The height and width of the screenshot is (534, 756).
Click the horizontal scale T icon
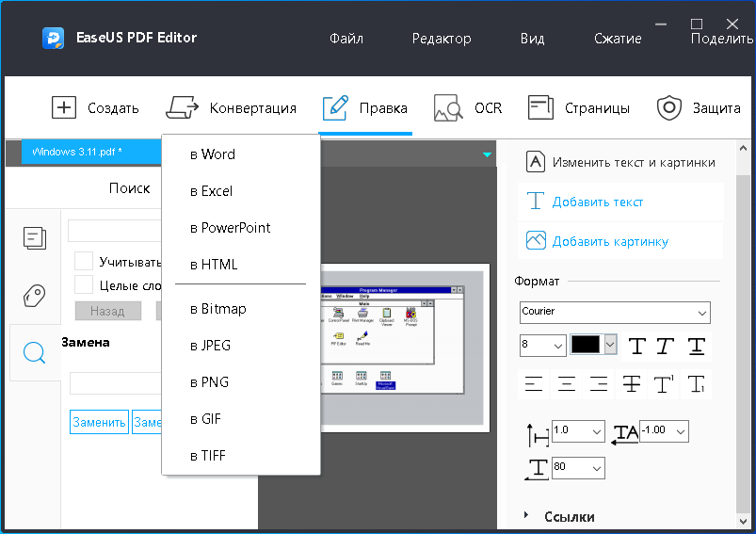[537, 469]
